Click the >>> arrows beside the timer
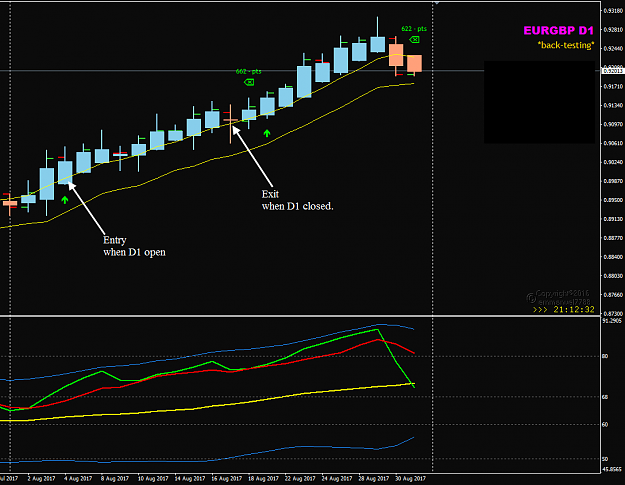This screenshot has height=485, width=625. [x=540, y=309]
